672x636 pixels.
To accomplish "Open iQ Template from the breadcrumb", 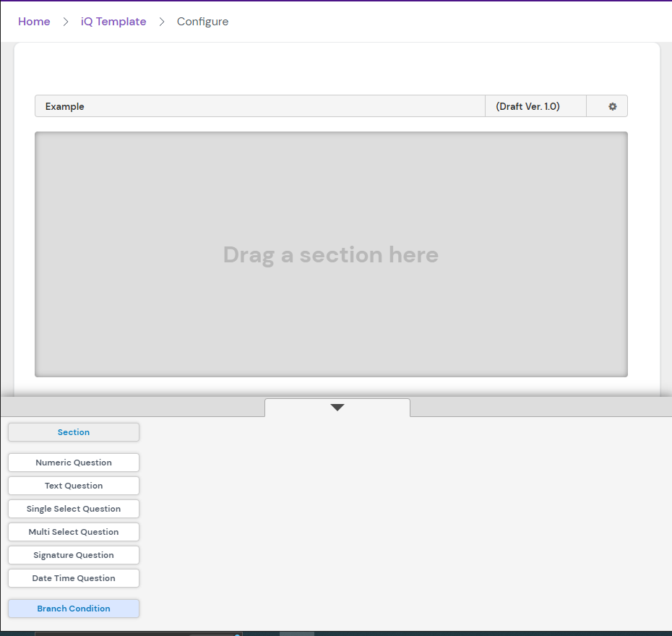I will coord(113,22).
